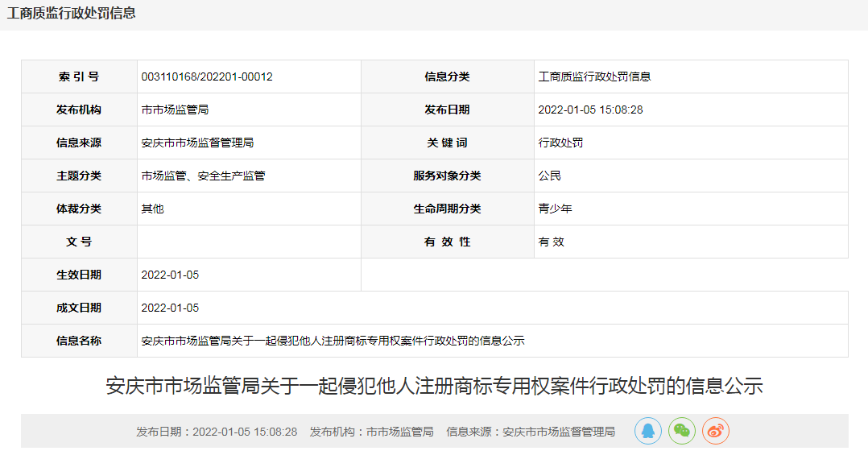Click the 关键词 label cell

click(x=448, y=143)
